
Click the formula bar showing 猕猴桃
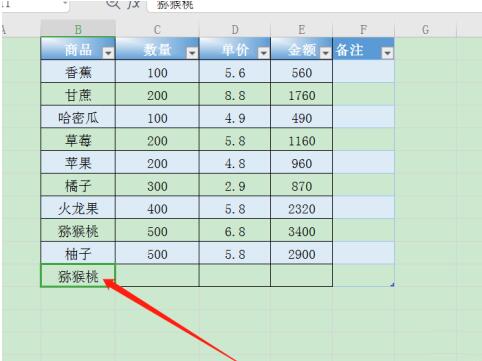(x=313, y=5)
